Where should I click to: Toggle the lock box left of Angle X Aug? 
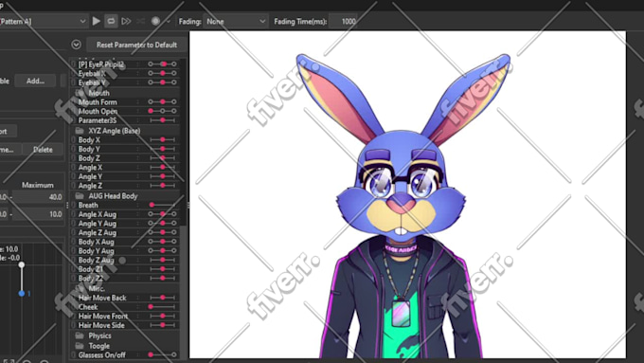click(x=74, y=214)
